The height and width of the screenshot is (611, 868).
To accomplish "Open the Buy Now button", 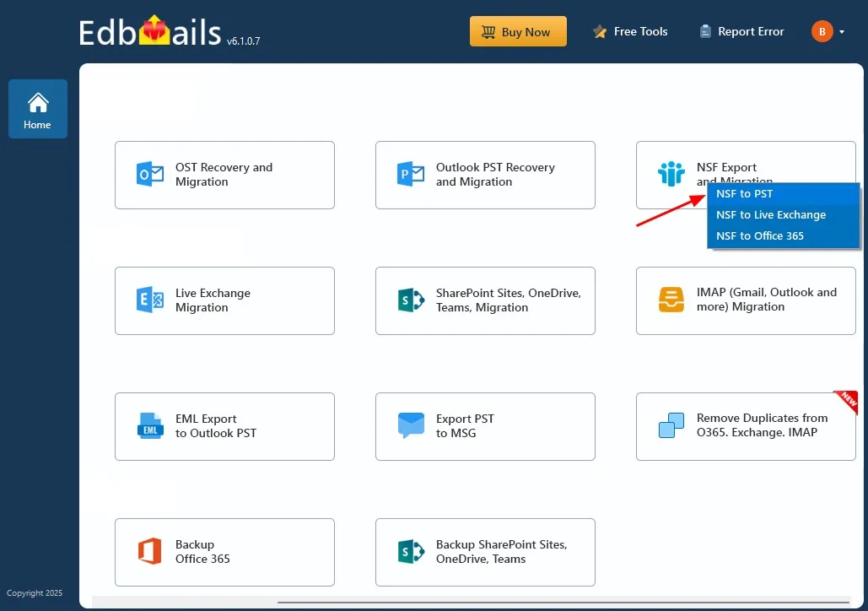I will click(x=518, y=31).
